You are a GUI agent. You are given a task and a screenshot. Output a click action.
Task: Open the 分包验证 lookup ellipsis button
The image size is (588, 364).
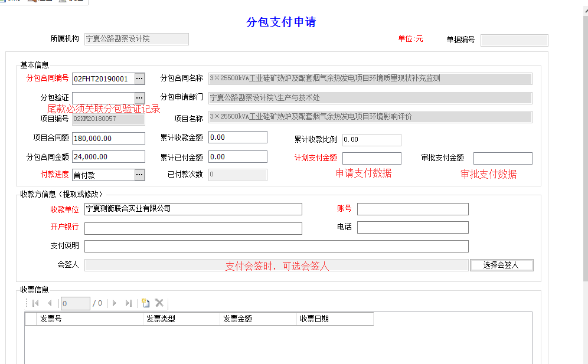coord(139,98)
